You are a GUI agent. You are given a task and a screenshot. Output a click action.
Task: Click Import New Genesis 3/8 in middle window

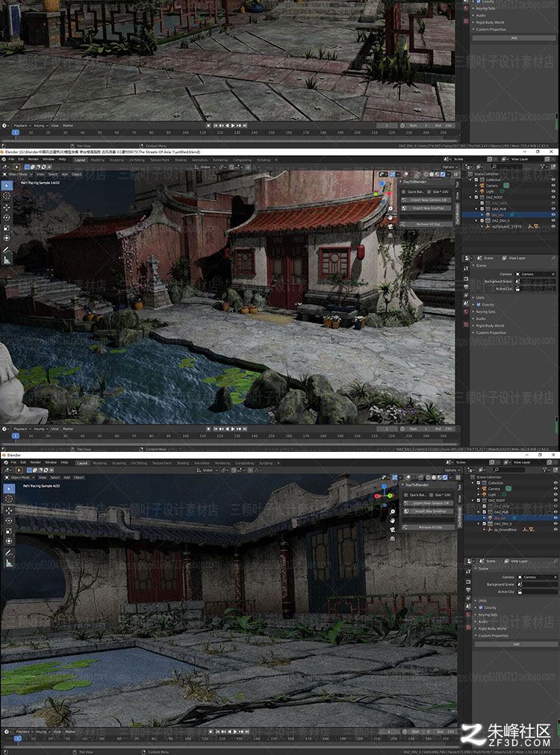[x=428, y=200]
